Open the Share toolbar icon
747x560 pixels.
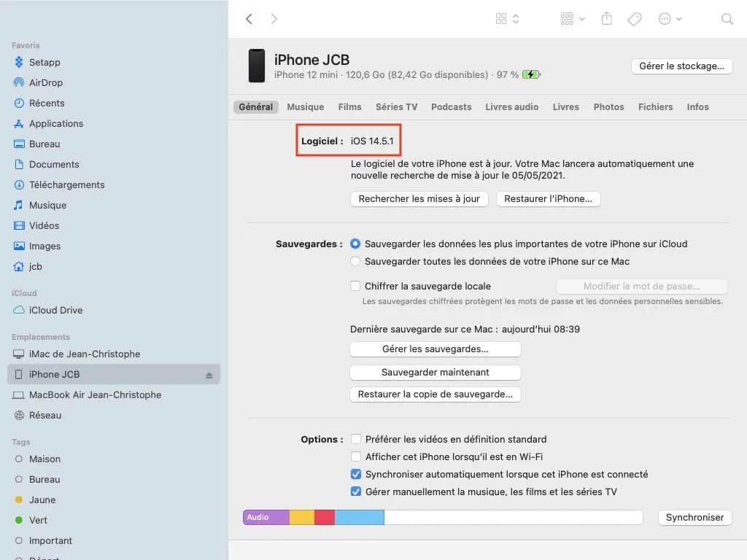606,18
